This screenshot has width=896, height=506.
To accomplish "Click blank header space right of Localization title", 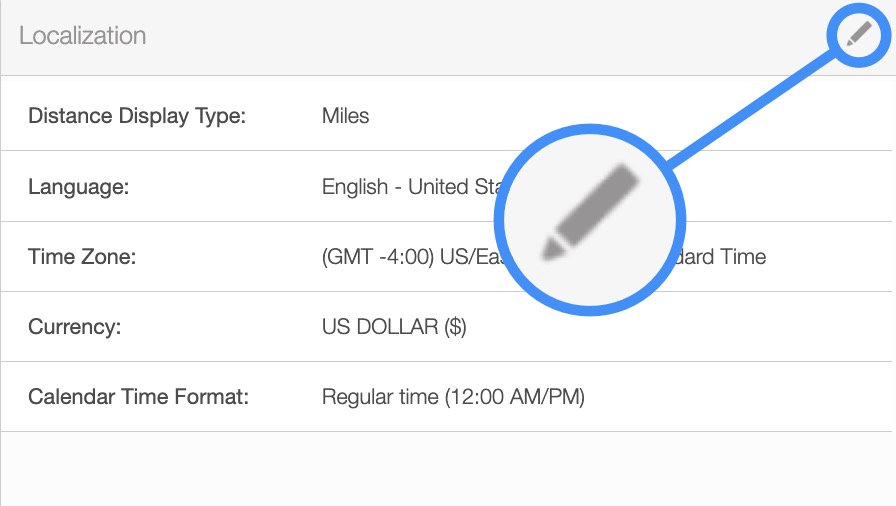I will click(480, 36).
